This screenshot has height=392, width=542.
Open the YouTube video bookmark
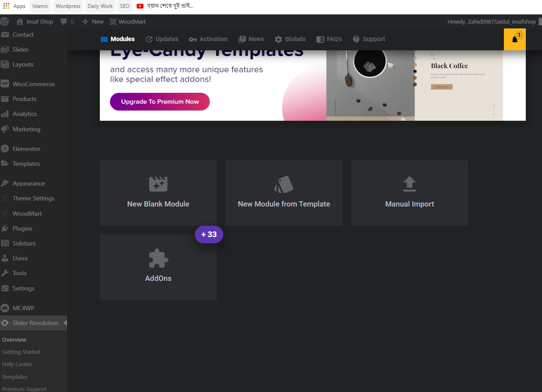[165, 6]
